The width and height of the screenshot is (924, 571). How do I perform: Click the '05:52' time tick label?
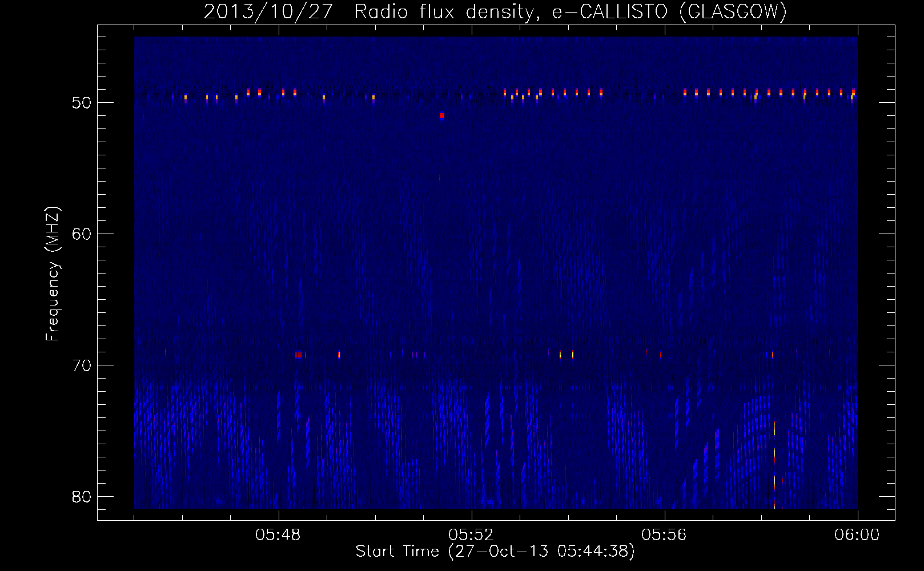[471, 535]
